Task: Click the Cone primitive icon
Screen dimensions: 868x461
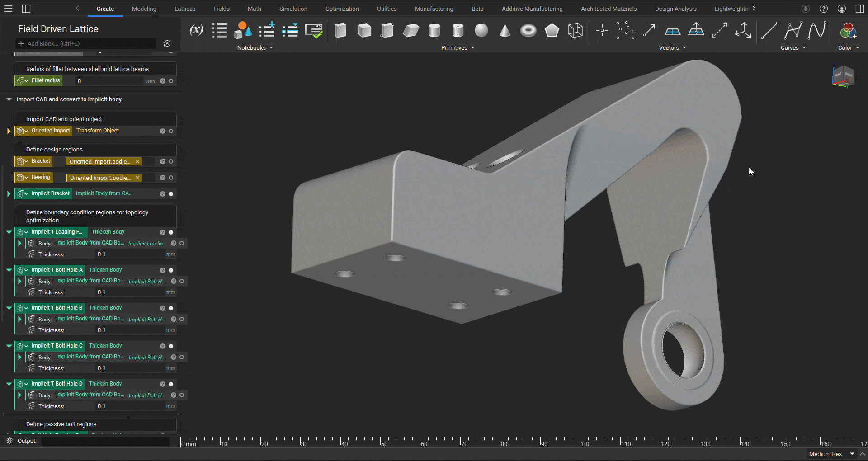Action: click(505, 30)
